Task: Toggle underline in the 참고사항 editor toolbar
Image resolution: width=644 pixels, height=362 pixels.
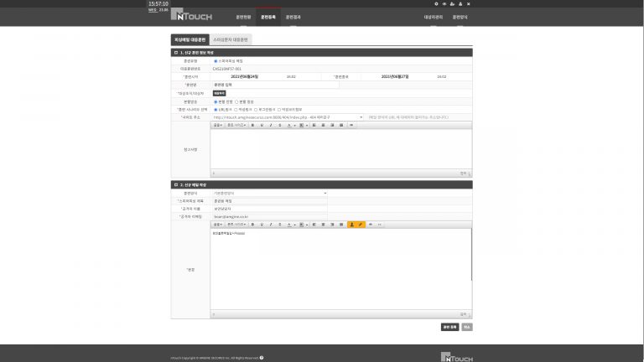Action: [262, 125]
